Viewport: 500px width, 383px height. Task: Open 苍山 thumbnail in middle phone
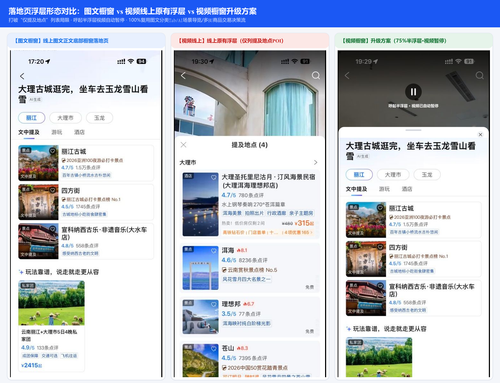(x=201, y=360)
